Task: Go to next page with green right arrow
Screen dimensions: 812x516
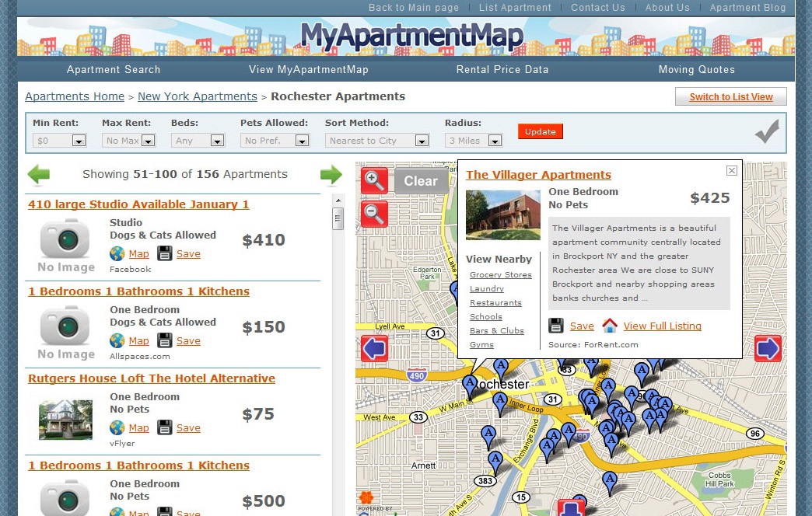Action: click(331, 175)
